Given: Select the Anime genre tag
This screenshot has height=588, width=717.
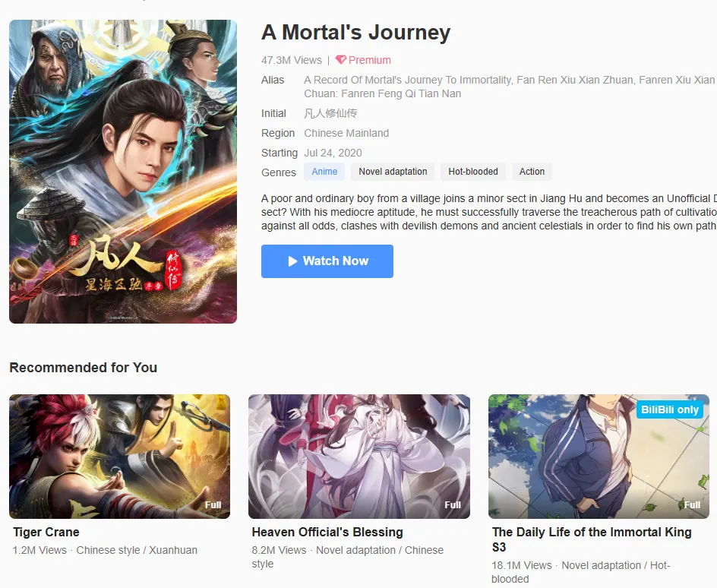Looking at the screenshot, I should [324, 172].
